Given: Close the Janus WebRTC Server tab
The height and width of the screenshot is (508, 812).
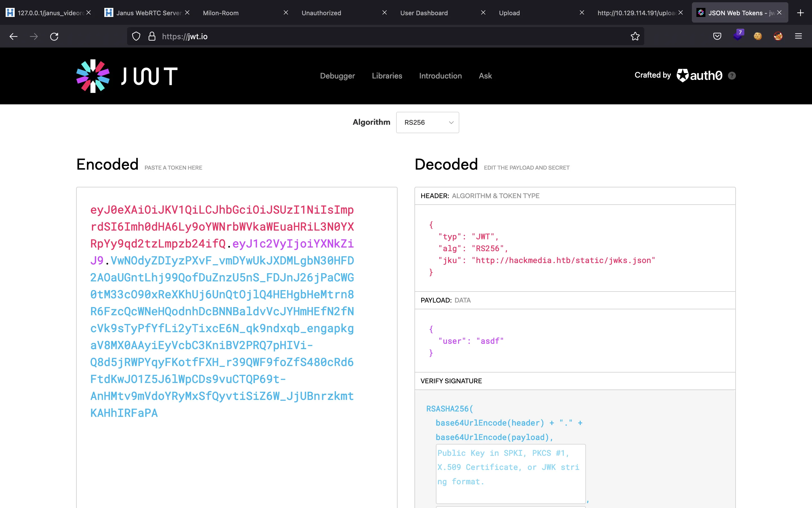Looking at the screenshot, I should pos(187,12).
